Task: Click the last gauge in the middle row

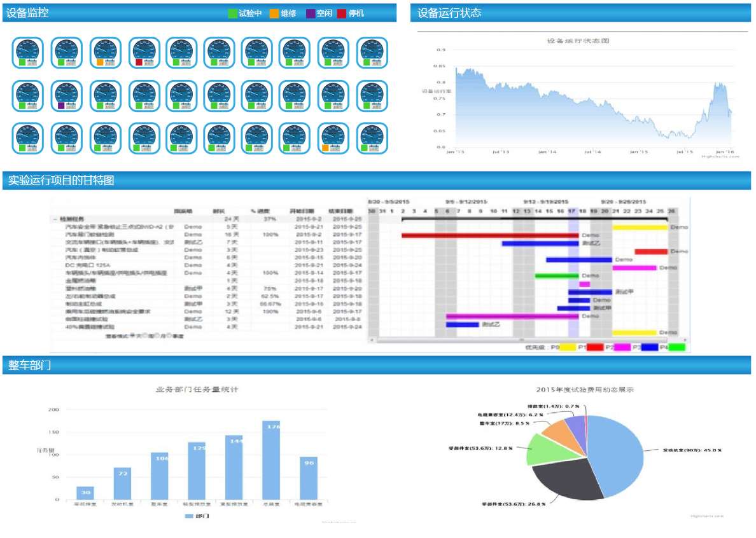Action: click(x=372, y=96)
